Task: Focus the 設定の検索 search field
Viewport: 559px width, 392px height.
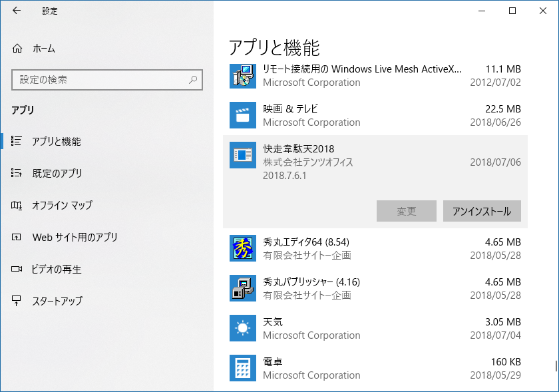Action: coord(100,80)
